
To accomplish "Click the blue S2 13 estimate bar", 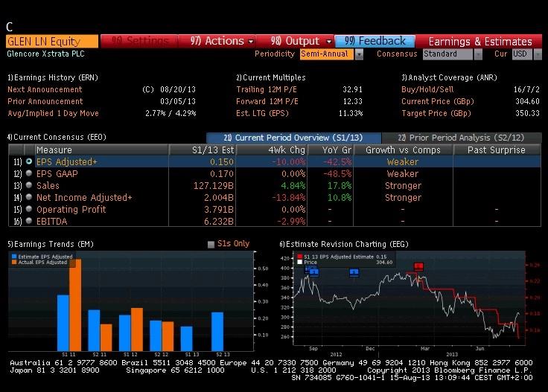I will (217, 332).
